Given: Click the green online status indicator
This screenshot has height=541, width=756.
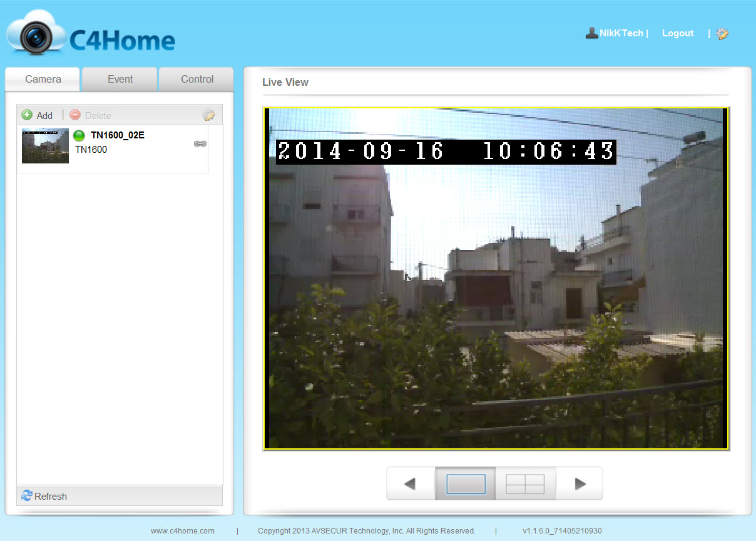Looking at the screenshot, I should (79, 135).
